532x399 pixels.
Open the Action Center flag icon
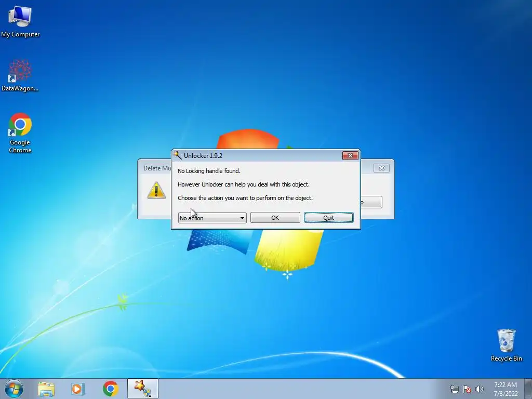[x=467, y=389]
